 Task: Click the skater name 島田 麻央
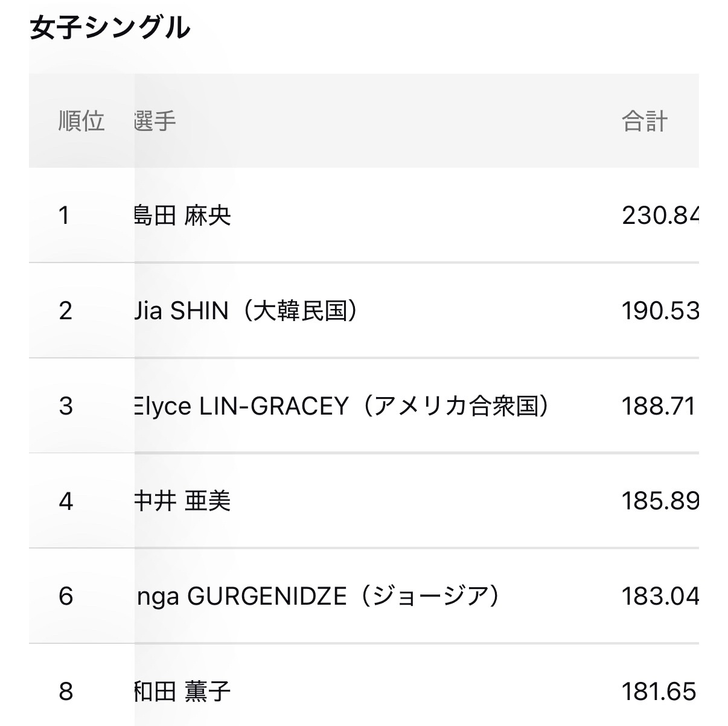[182, 215]
